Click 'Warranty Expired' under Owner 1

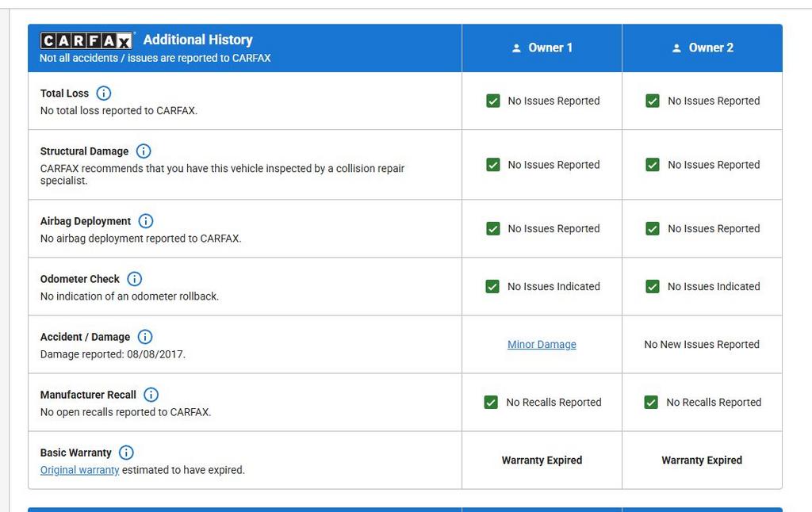[x=542, y=460]
